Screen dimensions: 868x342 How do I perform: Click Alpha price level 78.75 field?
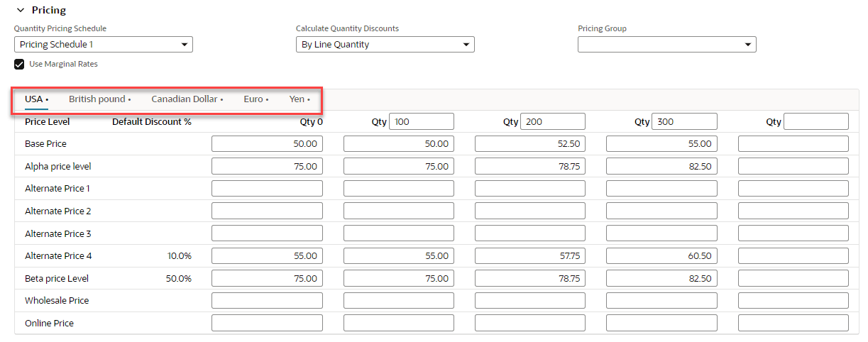(x=530, y=167)
